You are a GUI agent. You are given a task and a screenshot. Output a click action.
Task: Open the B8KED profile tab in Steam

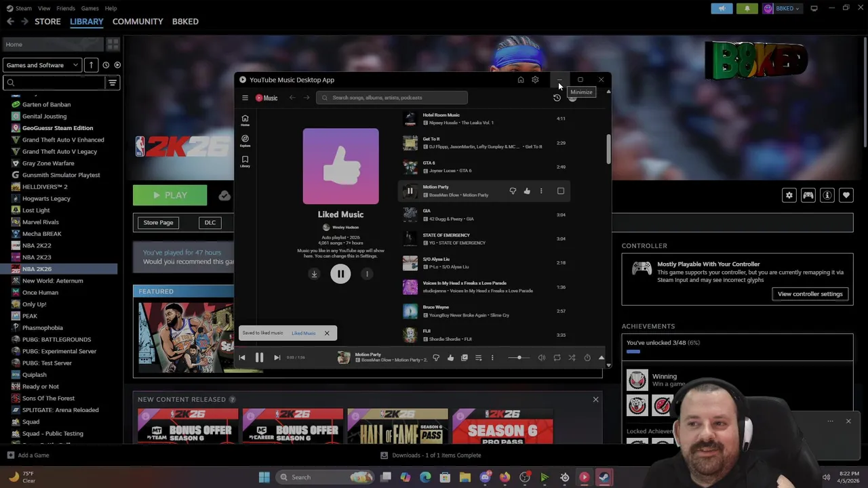(185, 21)
